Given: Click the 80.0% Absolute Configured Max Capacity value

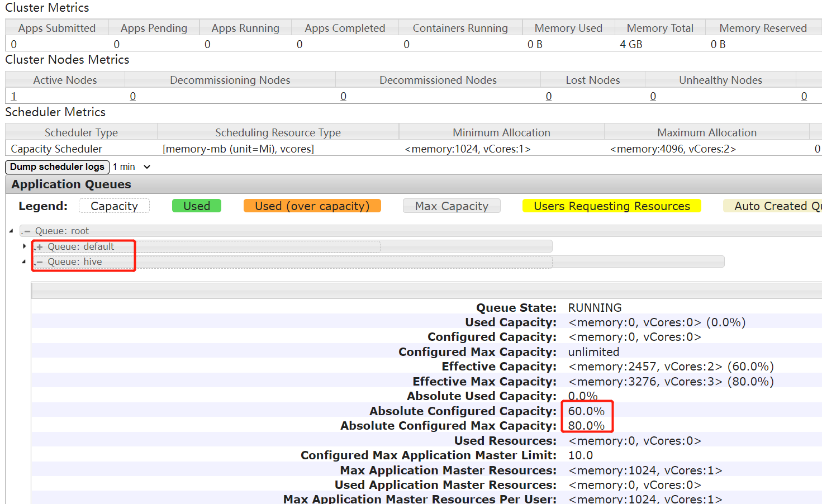Looking at the screenshot, I should pos(586,426).
